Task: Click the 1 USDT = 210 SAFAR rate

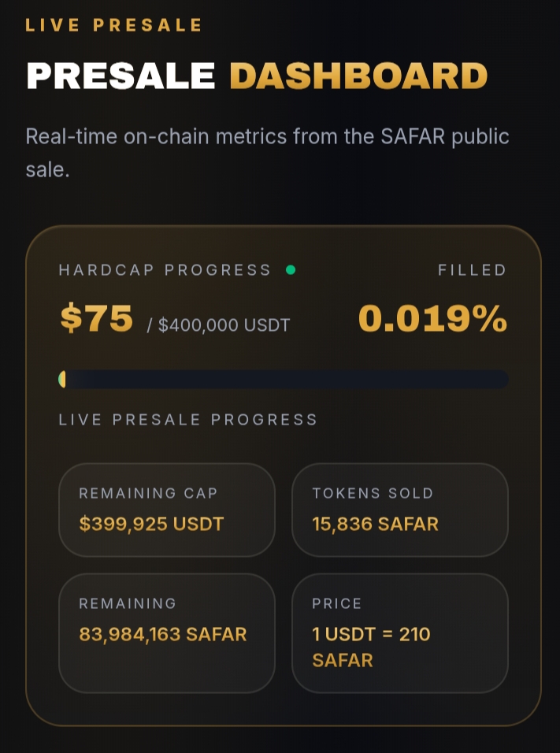Action: click(x=371, y=647)
